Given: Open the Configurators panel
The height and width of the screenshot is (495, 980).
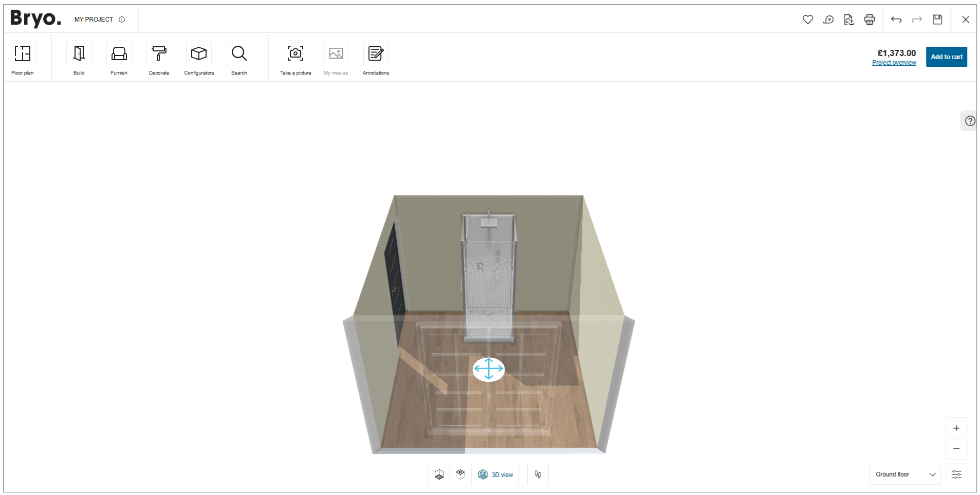Looking at the screenshot, I should coord(199,54).
